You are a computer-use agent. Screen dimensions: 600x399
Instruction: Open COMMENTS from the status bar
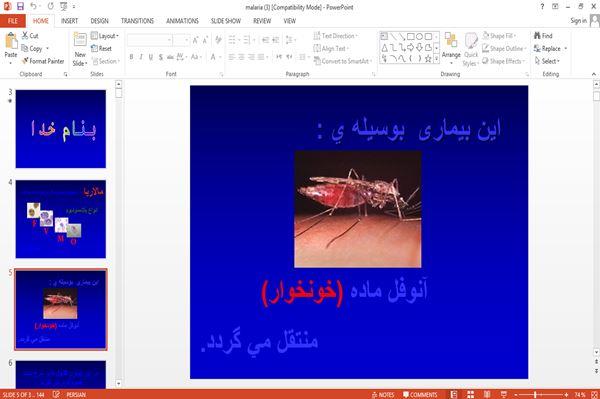coord(420,394)
